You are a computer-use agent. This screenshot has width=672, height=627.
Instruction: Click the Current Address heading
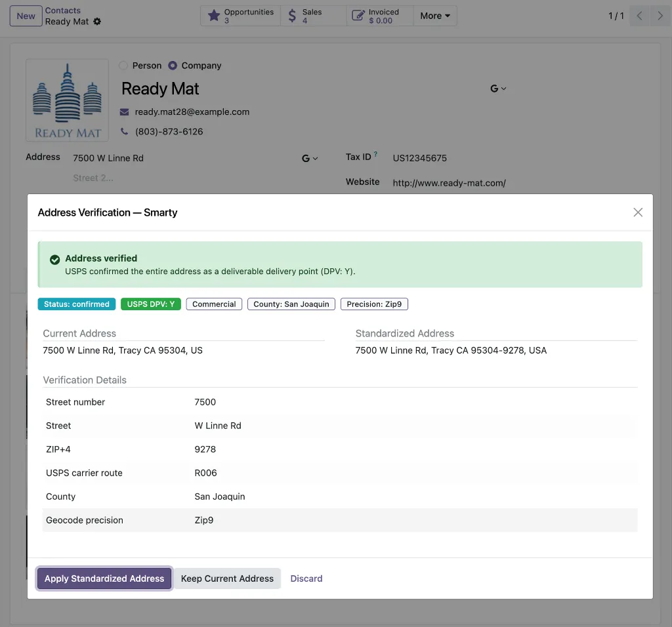pos(79,333)
